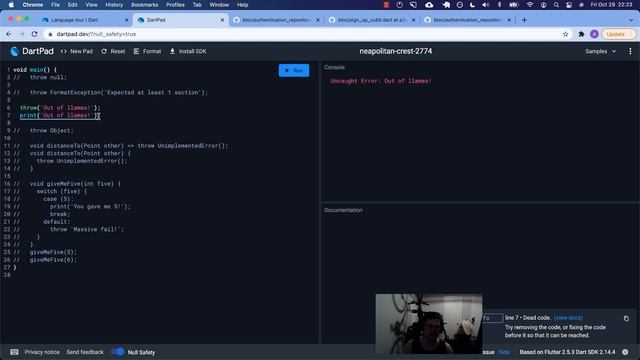Click the info icon beside Dart SDK version
This screenshot has height=360, width=640.
(x=625, y=352)
